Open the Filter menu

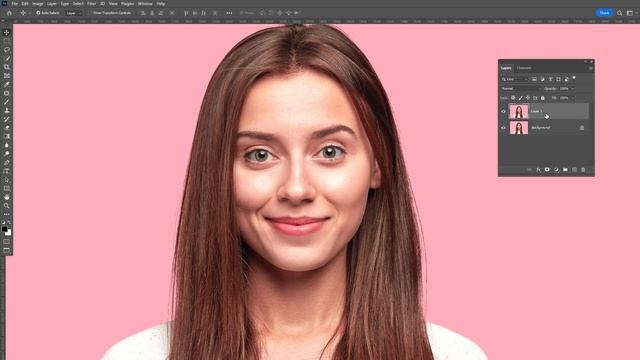tap(91, 4)
